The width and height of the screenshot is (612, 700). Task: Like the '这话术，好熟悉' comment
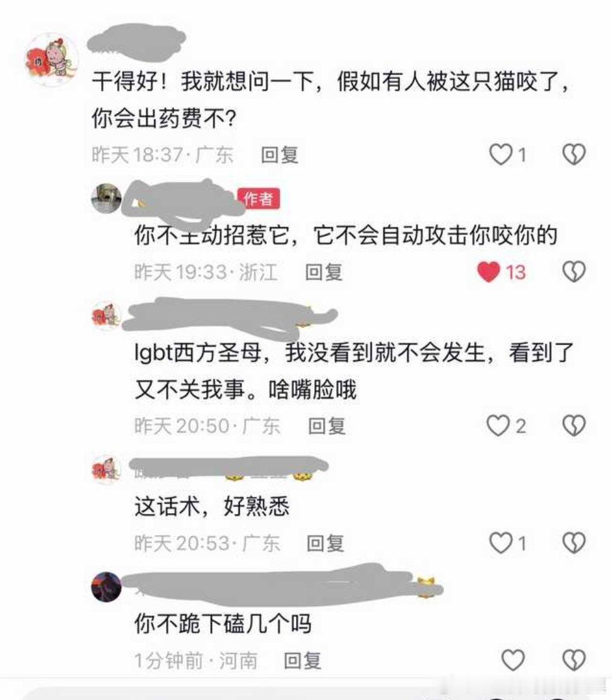point(500,543)
